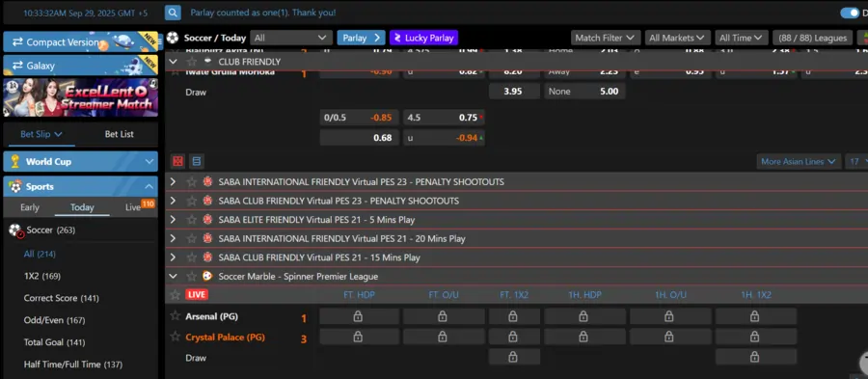Click locked FT. HDP cell for Arsenal
Image resolution: width=868 pixels, height=379 pixels.
(359, 316)
